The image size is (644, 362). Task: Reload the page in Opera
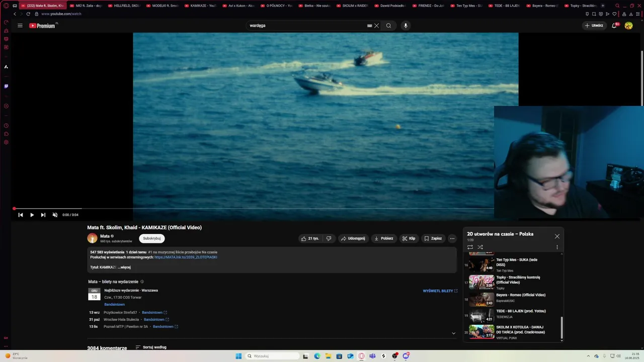click(28, 14)
